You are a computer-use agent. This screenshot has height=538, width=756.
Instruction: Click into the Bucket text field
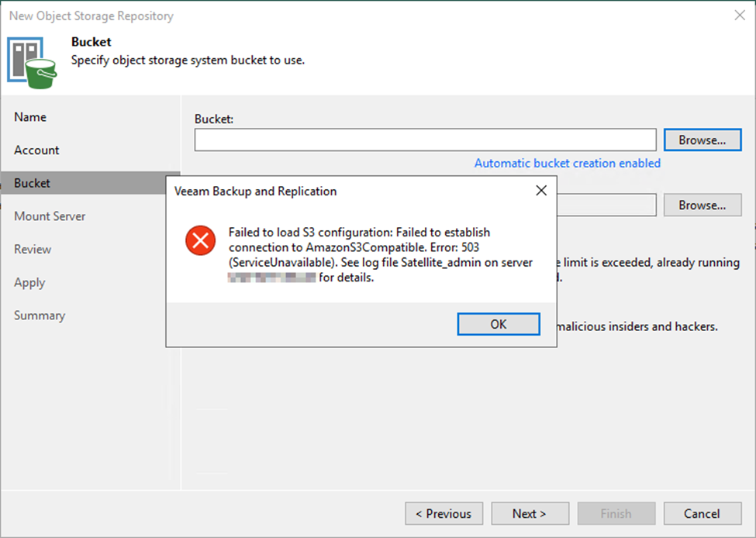click(x=425, y=140)
